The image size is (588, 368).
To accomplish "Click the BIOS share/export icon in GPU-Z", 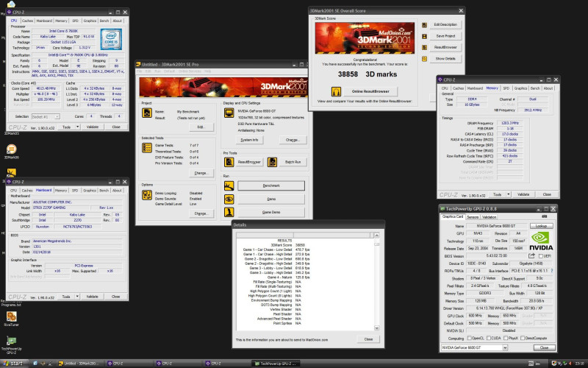I will click(x=531, y=255).
